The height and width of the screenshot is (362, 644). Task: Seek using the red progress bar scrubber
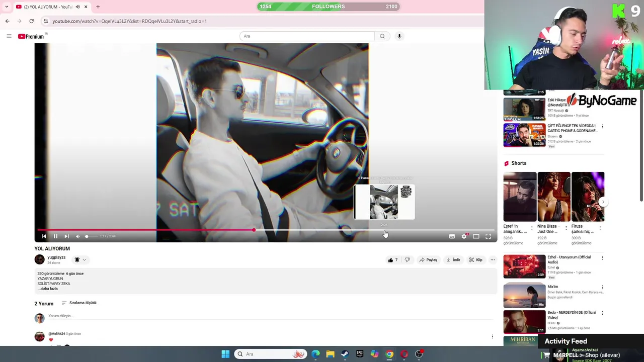point(254,230)
